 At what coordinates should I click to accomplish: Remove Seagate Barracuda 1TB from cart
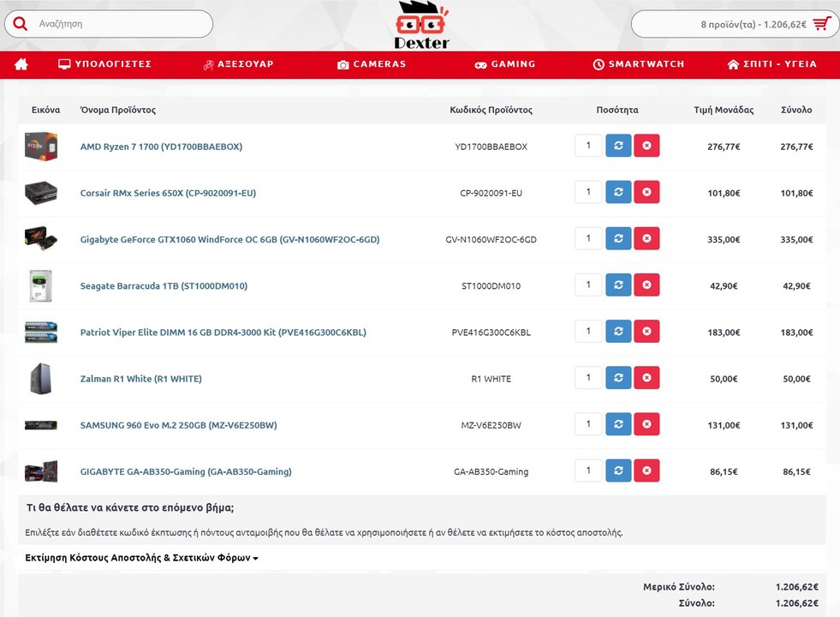click(x=646, y=285)
